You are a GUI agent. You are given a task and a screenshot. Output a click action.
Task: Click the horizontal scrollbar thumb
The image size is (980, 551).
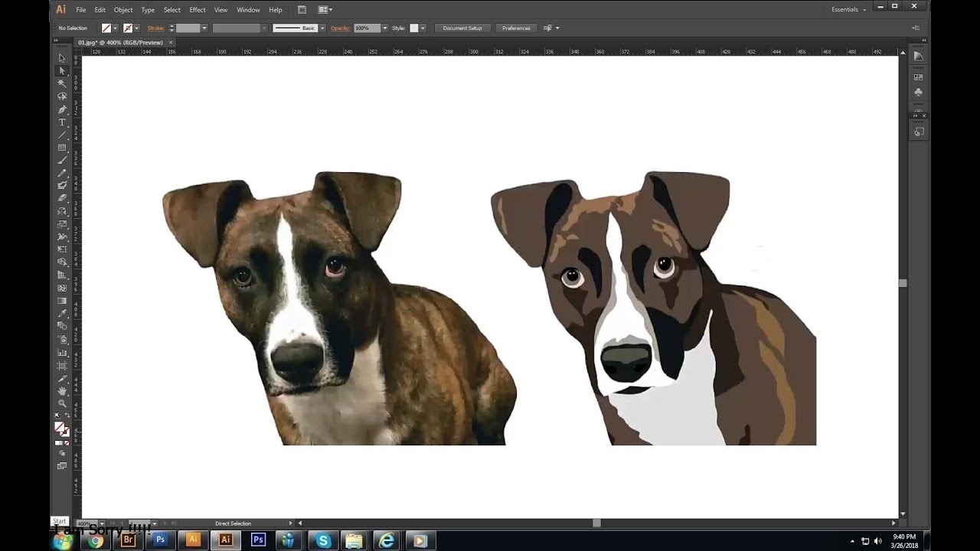[596, 523]
